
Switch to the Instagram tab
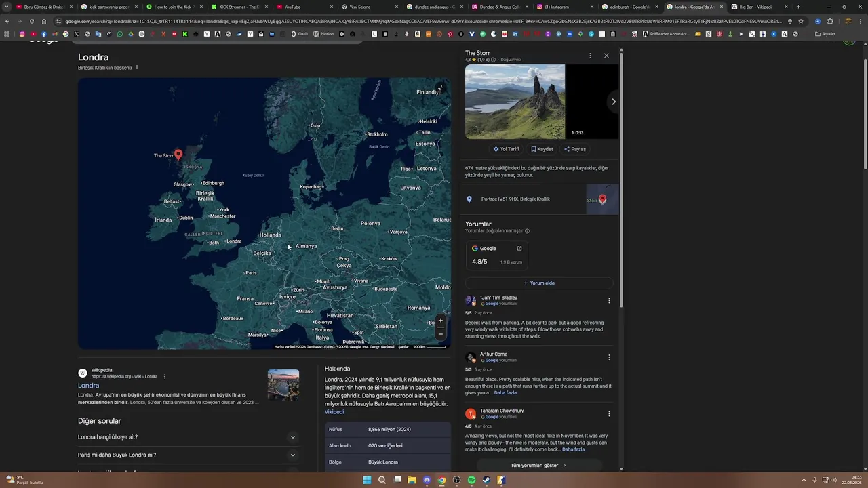pyautogui.click(x=563, y=7)
